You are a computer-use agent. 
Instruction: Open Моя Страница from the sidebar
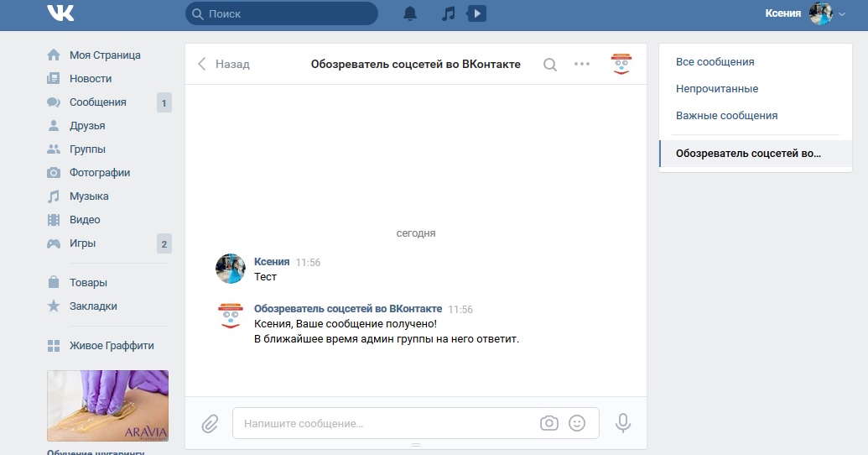click(x=105, y=55)
